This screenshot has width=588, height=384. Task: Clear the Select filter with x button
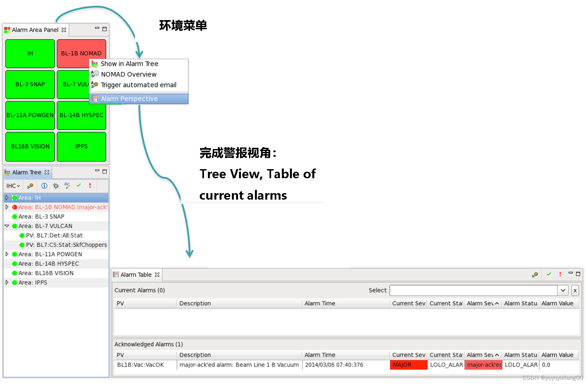click(x=575, y=290)
